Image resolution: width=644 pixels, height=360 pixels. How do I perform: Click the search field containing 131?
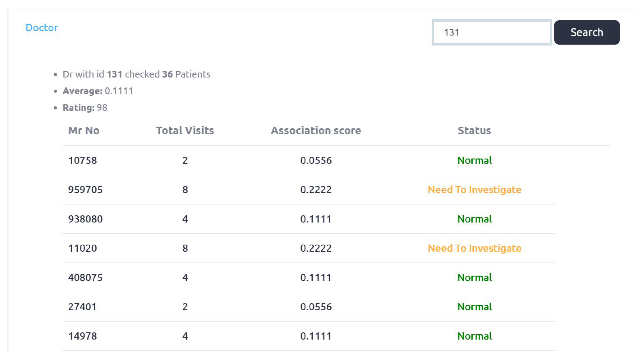click(x=492, y=33)
